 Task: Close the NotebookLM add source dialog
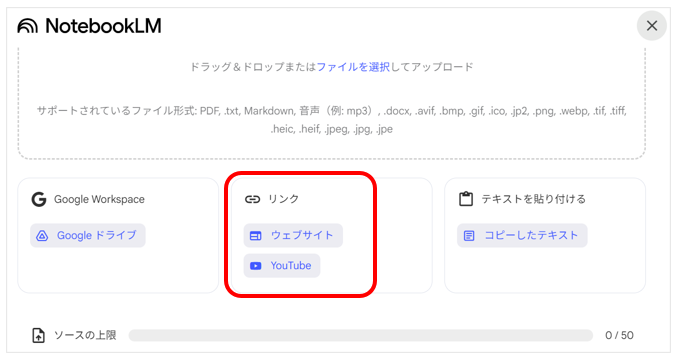tap(651, 26)
